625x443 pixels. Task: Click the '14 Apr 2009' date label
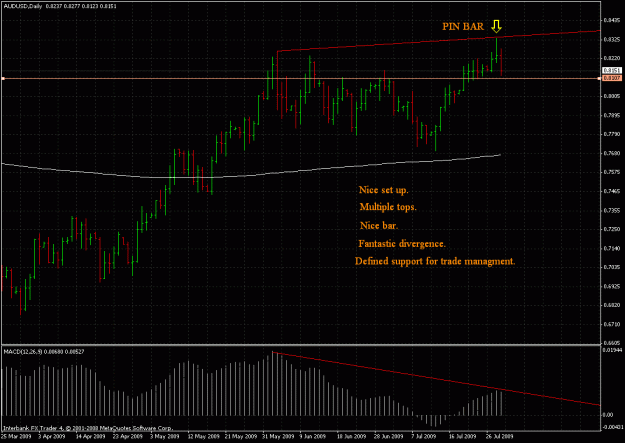pos(90,436)
